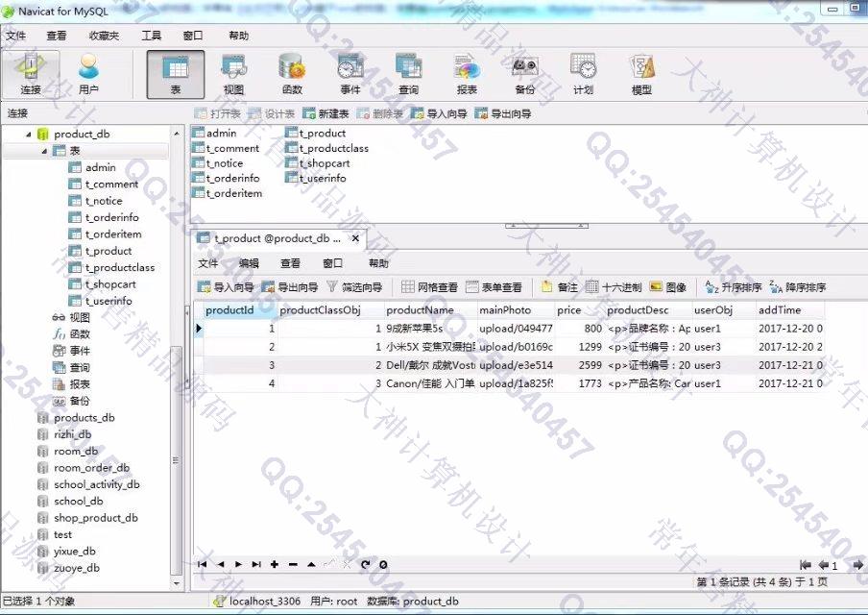The width and height of the screenshot is (868, 615).
Task: Select the 表 (Table) toolbar icon
Action: 176,74
